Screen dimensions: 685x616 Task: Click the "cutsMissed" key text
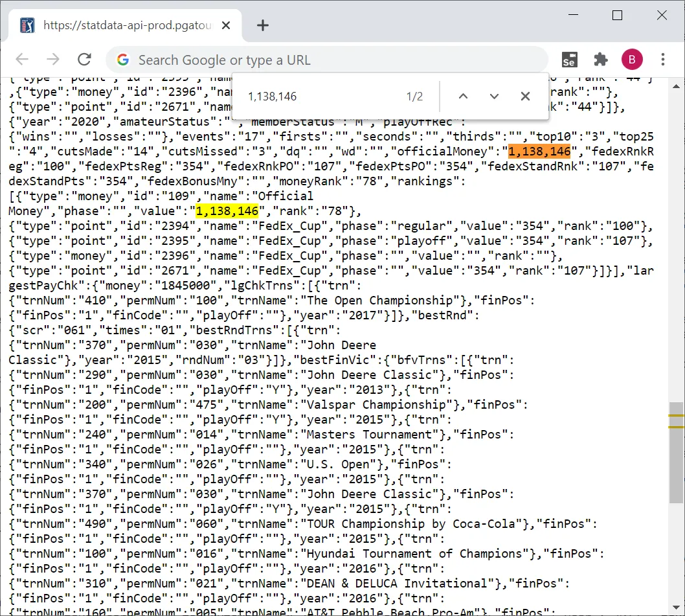(x=203, y=152)
